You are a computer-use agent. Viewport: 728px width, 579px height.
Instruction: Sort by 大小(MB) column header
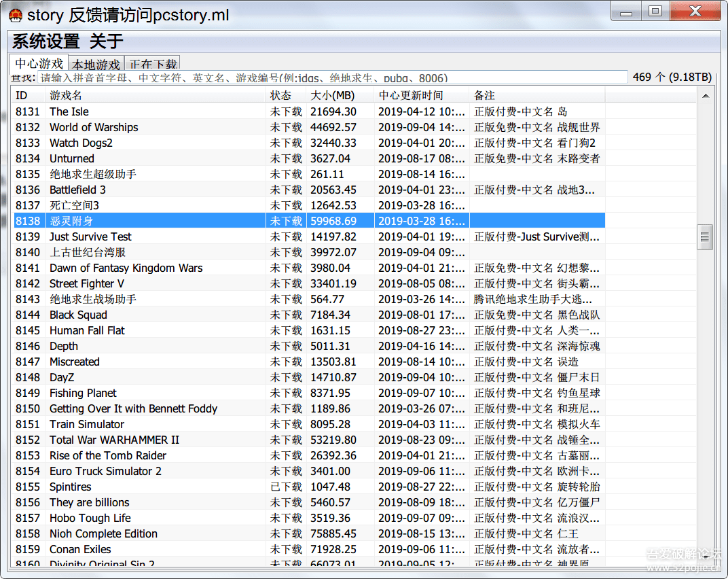339,95
